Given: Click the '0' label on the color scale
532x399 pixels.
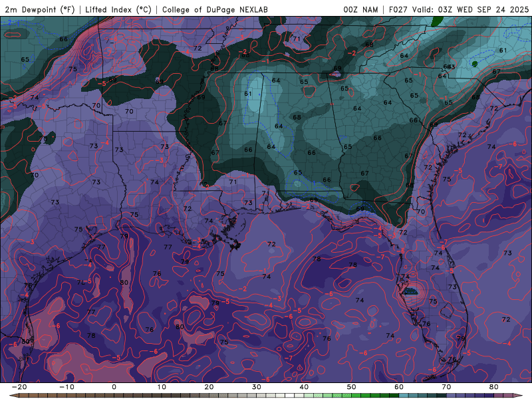Looking at the screenshot, I should [x=114, y=387].
